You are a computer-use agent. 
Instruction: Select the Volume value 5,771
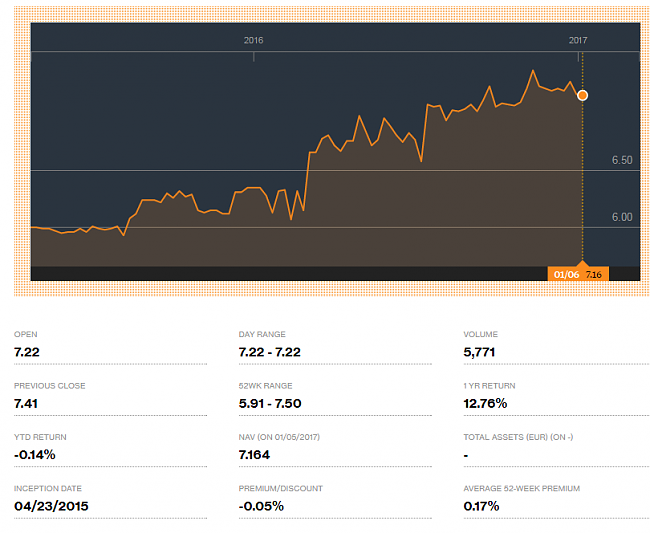pyautogui.click(x=479, y=352)
